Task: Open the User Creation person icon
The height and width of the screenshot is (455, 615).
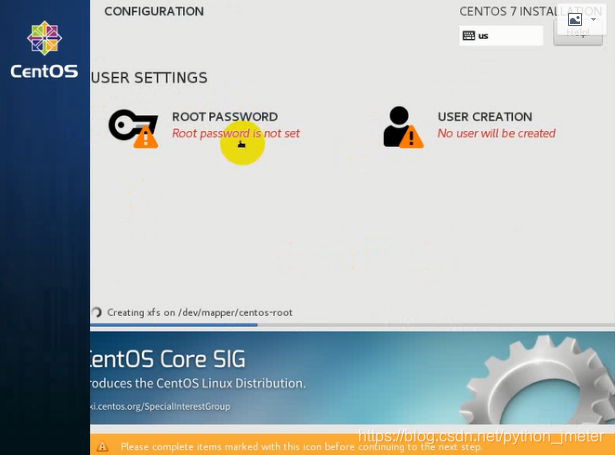Action: point(403,127)
